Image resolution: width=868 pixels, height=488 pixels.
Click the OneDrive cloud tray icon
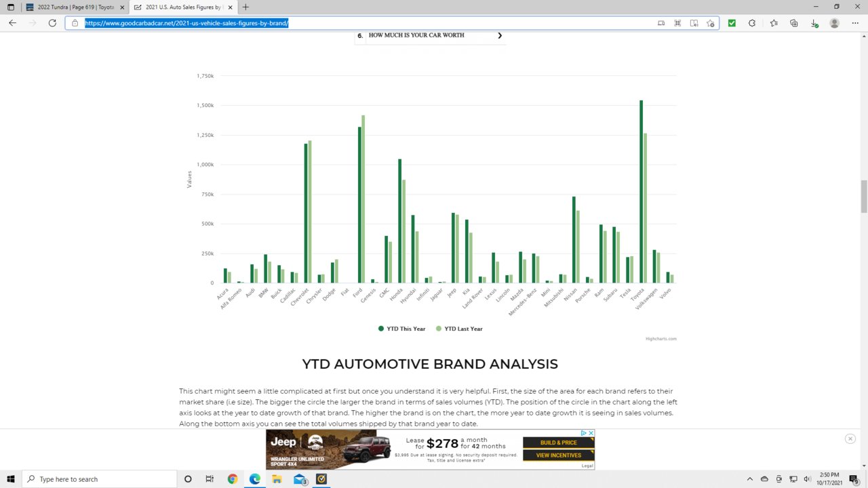(x=764, y=479)
